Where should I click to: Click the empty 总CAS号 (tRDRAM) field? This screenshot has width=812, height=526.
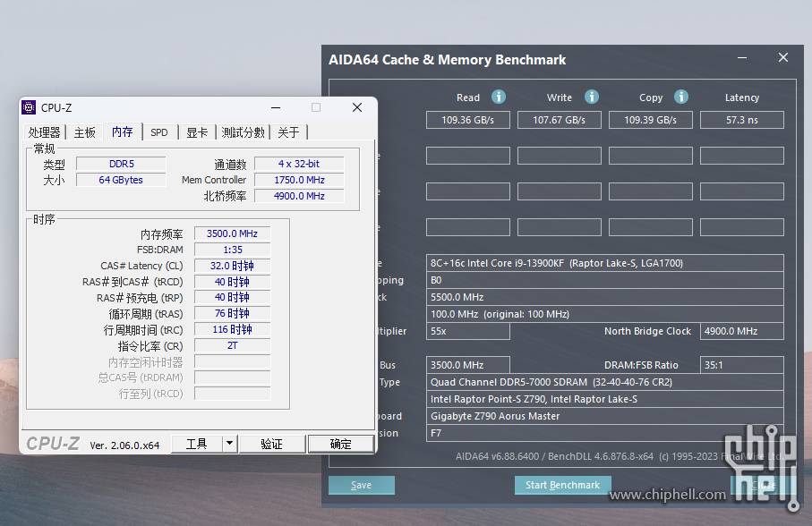pos(233,378)
